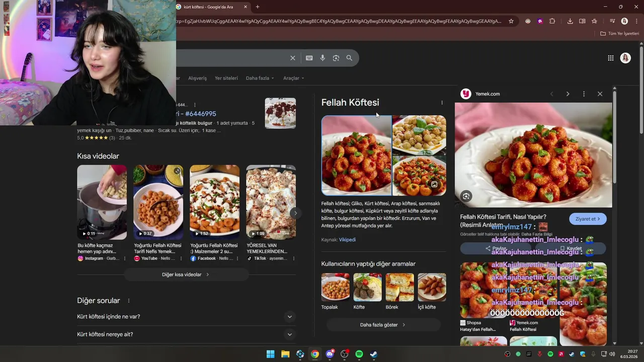Open the Google apps grid

[x=611, y=58]
